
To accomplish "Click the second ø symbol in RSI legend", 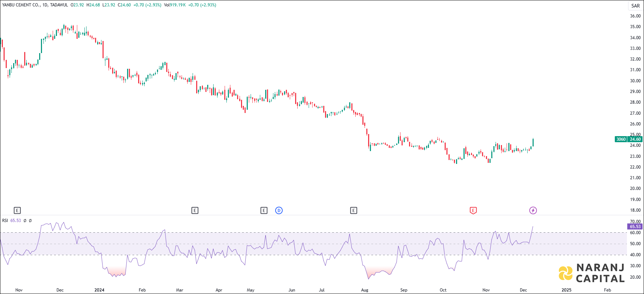I will click(30, 221).
